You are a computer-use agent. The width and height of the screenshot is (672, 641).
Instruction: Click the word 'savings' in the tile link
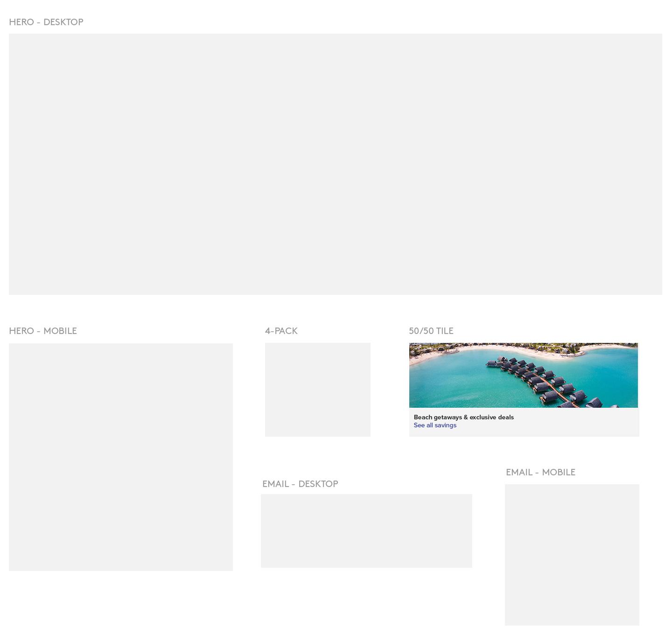446,425
